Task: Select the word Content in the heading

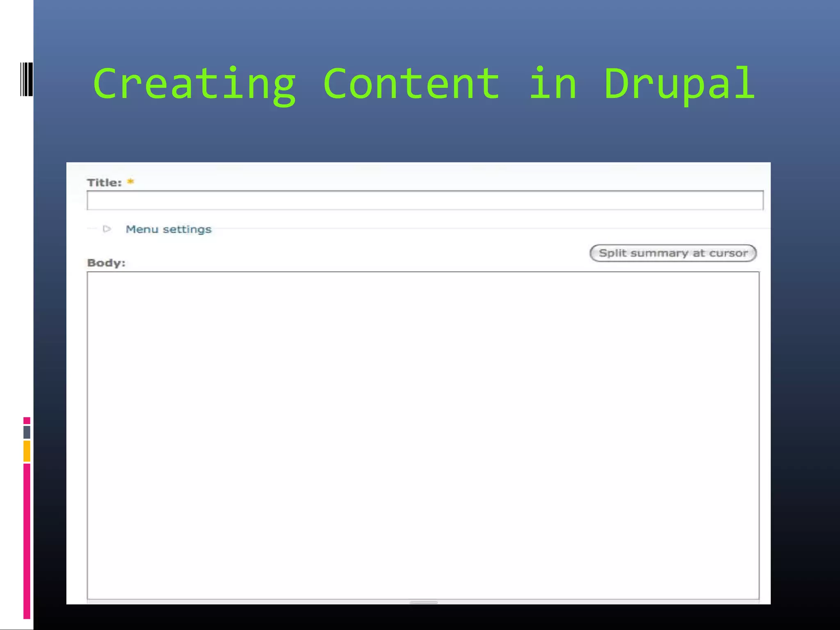Action: [x=411, y=84]
